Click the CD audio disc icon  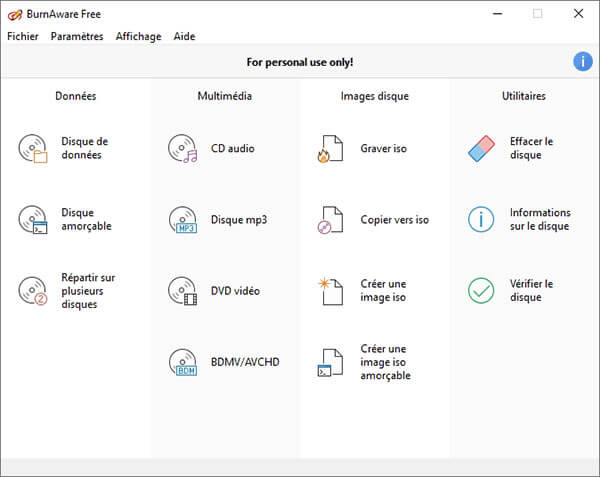(x=183, y=149)
